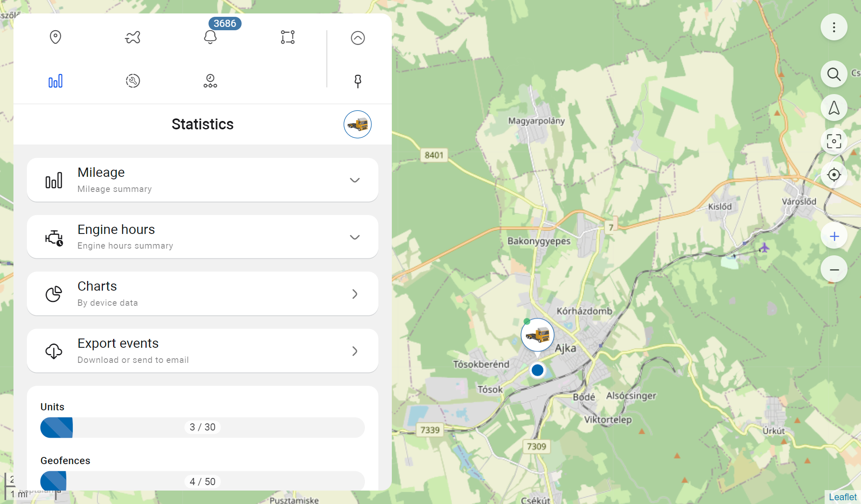Open the alerts/notifications panel
The height and width of the screenshot is (504, 861).
[x=210, y=37]
